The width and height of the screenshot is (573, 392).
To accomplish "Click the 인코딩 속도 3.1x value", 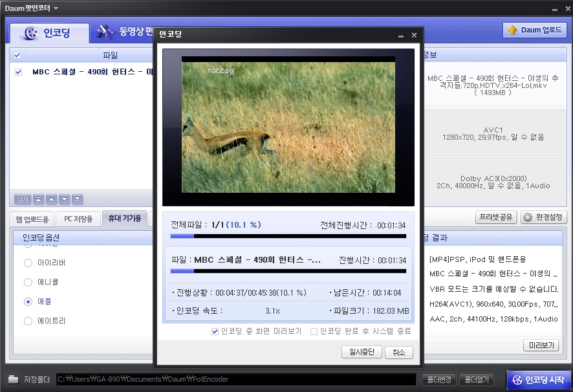I will (273, 311).
